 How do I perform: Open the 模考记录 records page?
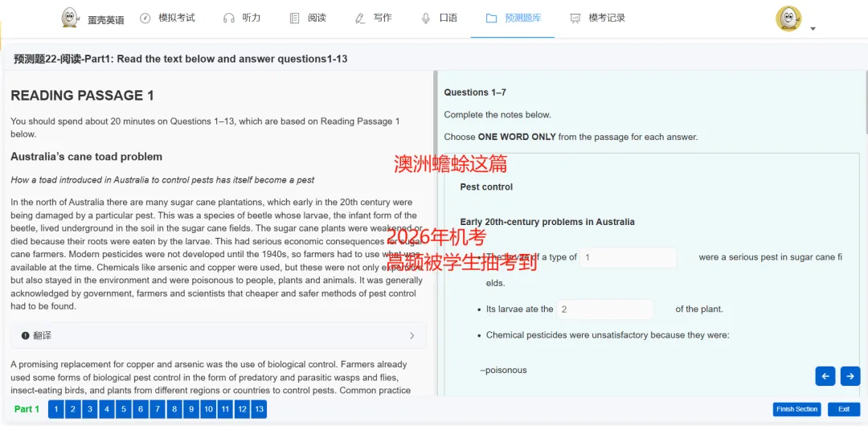(x=597, y=18)
